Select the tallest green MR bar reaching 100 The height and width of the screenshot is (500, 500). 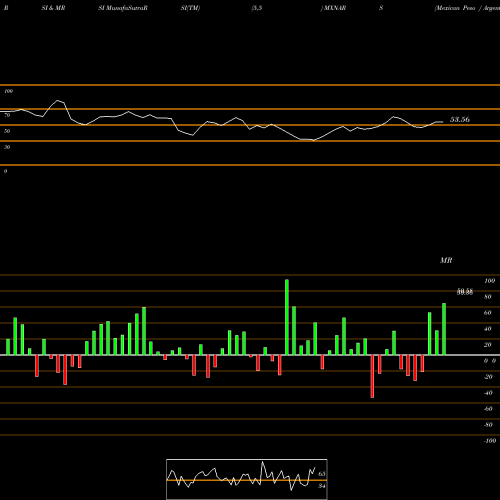(x=287, y=317)
